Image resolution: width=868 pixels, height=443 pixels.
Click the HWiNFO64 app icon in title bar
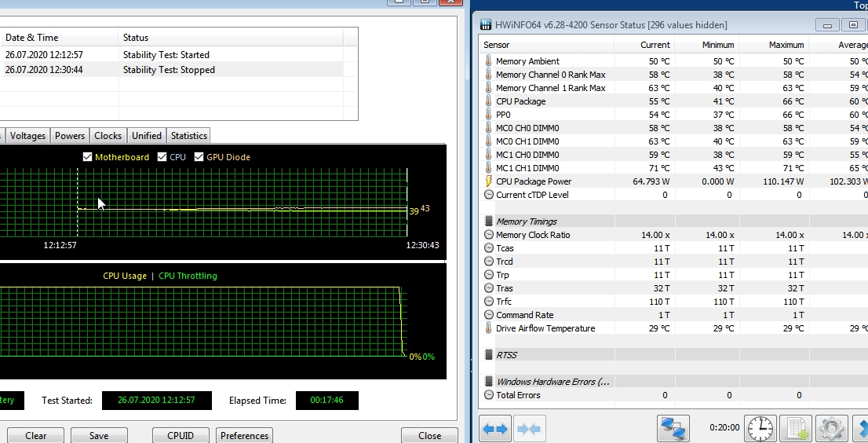pyautogui.click(x=486, y=24)
